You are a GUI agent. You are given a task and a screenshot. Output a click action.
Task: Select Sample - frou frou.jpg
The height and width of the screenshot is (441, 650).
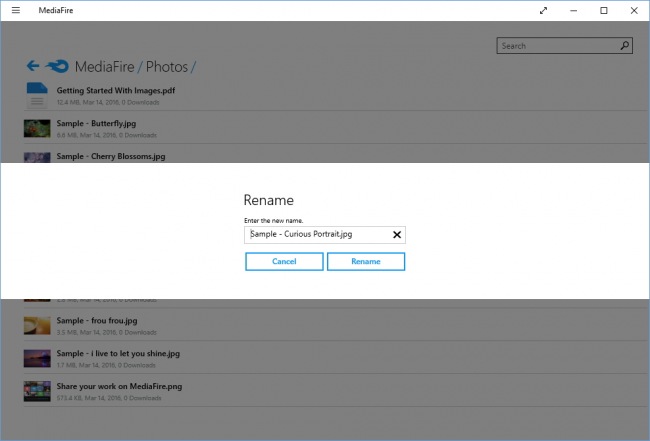(x=97, y=320)
